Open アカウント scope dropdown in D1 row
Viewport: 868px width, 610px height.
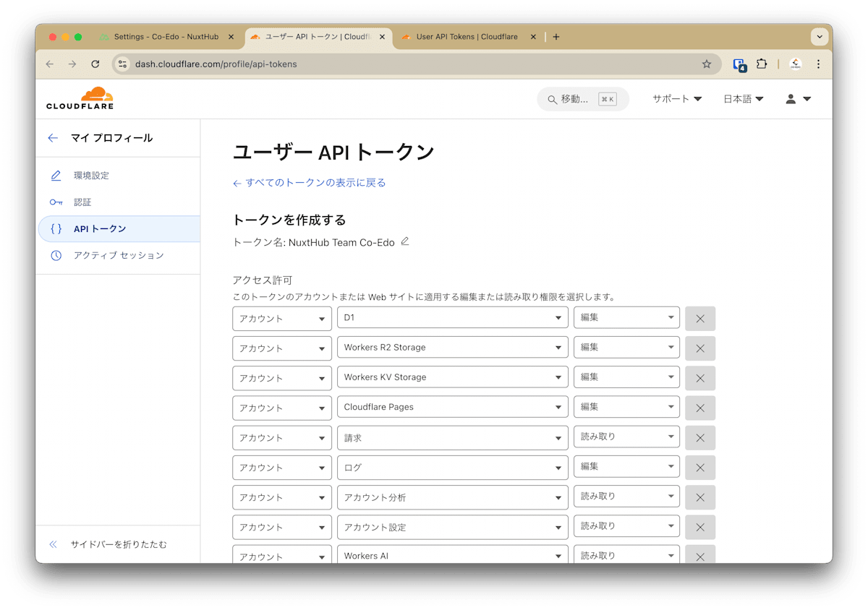click(x=282, y=318)
